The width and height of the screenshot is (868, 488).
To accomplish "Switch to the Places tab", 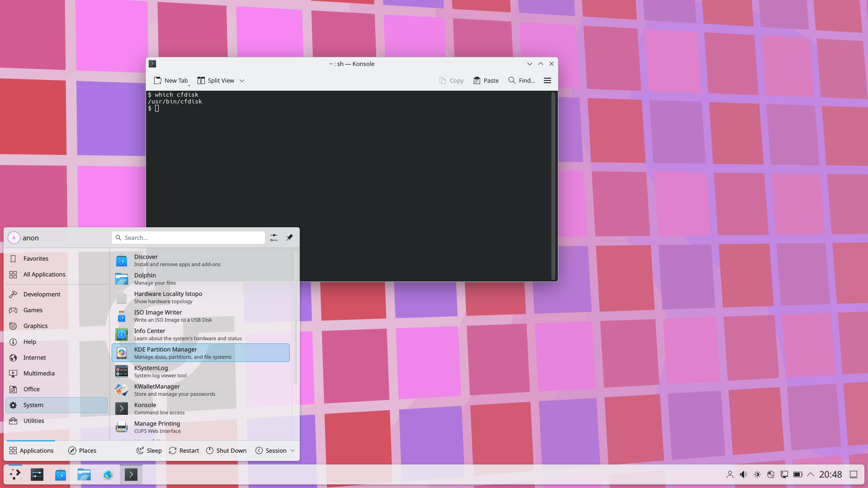I will click(x=82, y=450).
